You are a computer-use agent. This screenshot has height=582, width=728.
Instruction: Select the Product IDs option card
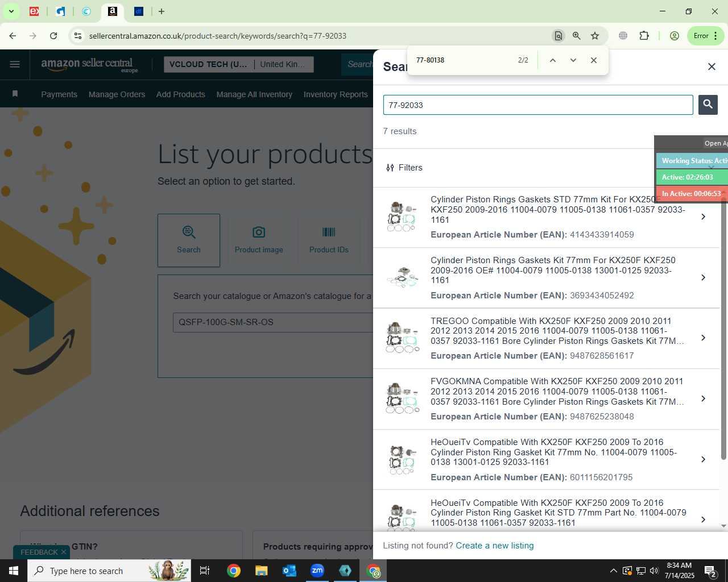pos(329,240)
